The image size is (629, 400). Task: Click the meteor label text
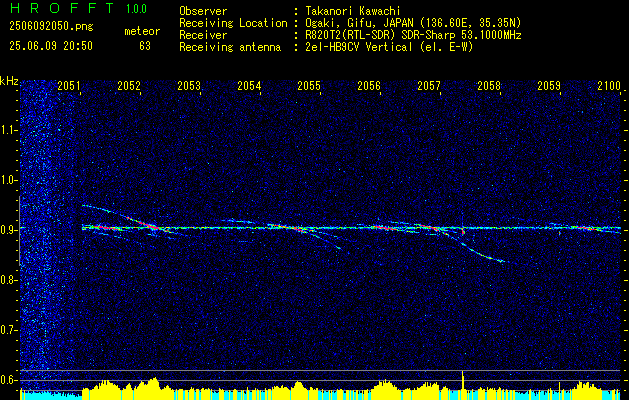point(142,31)
